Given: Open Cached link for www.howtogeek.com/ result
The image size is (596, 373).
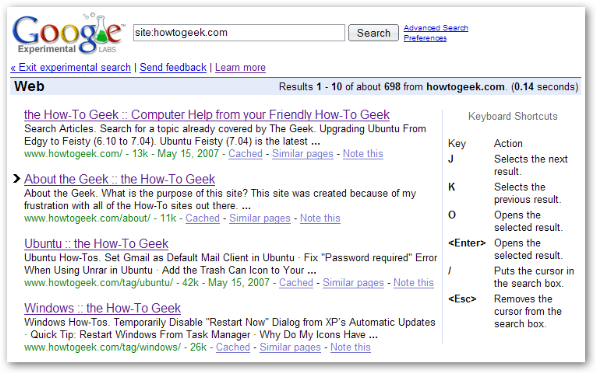Looking at the screenshot, I should 246,154.
